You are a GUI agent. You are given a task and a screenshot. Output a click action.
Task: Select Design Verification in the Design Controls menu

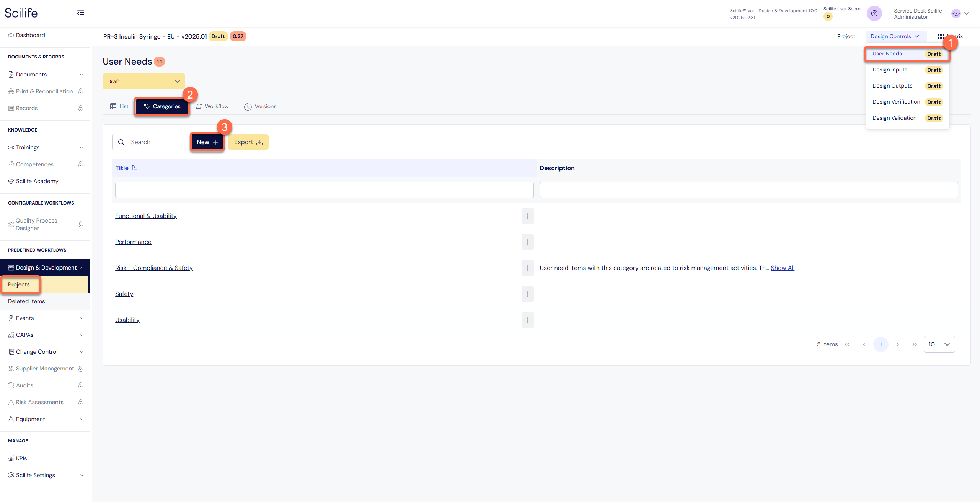pyautogui.click(x=907, y=102)
